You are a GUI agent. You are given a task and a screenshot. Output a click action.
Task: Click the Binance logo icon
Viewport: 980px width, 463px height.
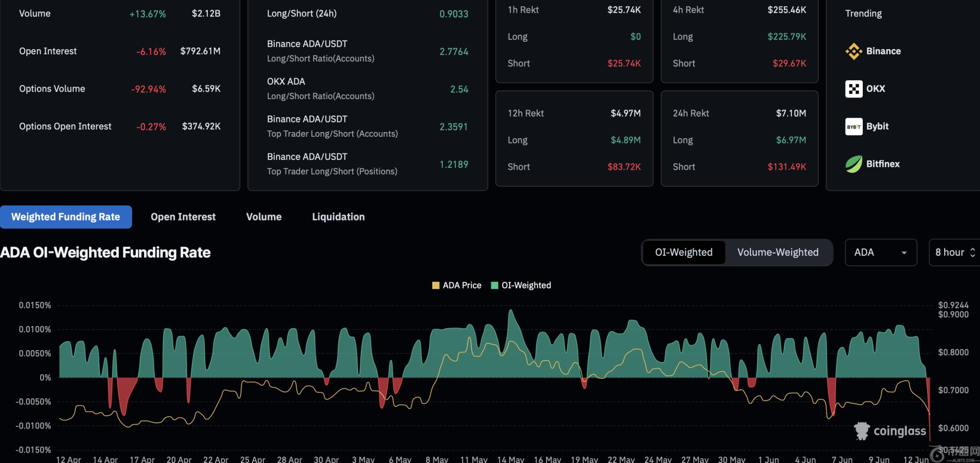coord(854,51)
